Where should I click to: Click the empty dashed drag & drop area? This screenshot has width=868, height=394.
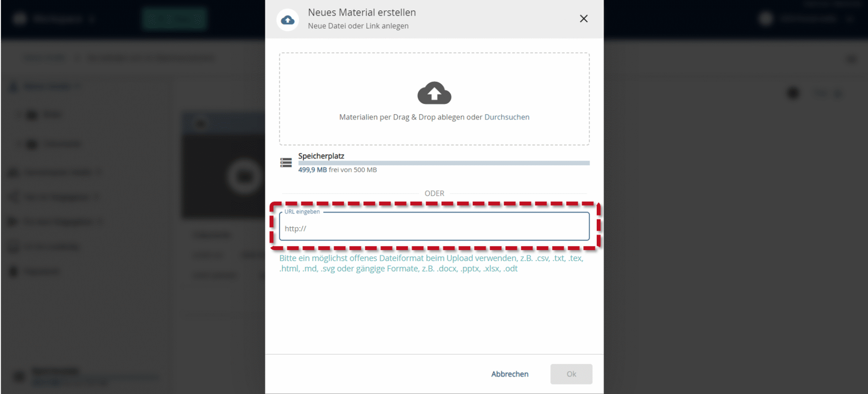coord(434,99)
